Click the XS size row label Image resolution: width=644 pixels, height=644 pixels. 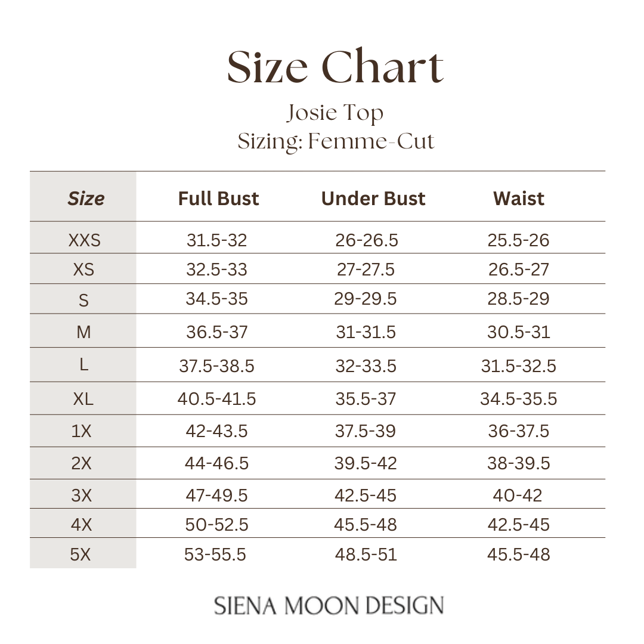click(x=83, y=270)
